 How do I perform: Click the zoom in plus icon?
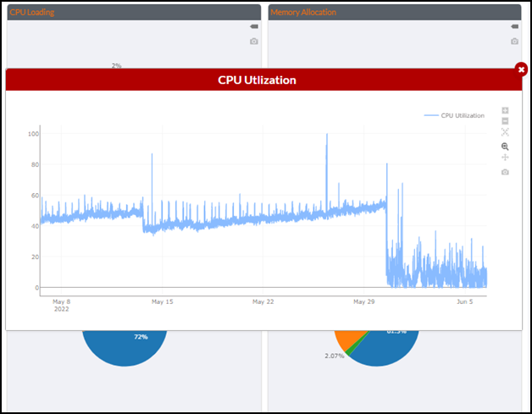[505, 111]
